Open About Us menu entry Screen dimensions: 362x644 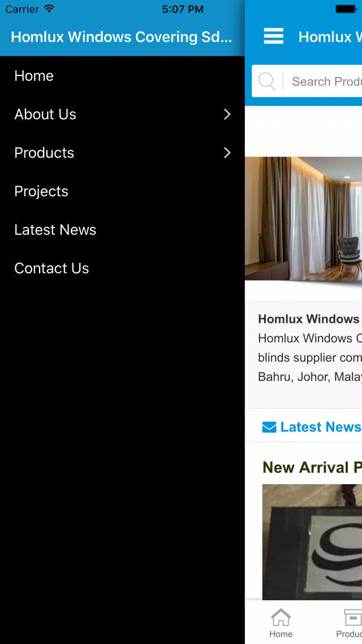pos(45,114)
